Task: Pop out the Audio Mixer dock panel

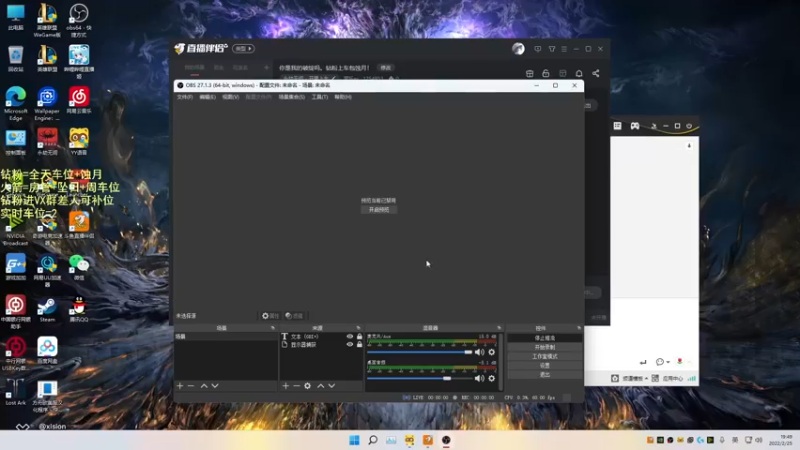Action: [499, 328]
